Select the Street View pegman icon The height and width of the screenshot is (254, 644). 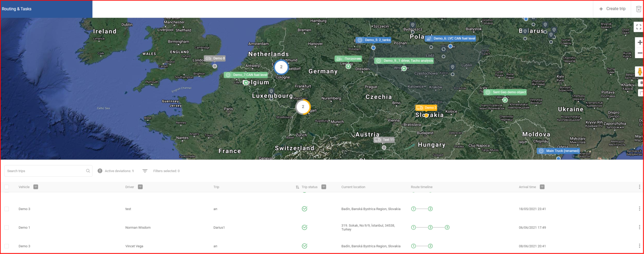(x=640, y=72)
